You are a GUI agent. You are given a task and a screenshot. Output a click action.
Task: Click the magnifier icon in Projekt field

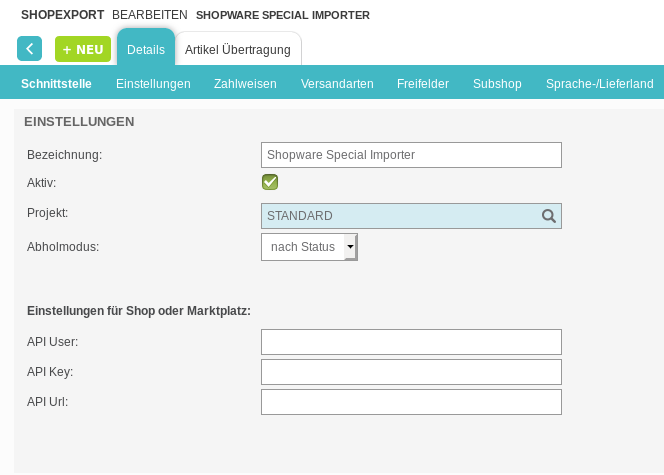click(548, 216)
